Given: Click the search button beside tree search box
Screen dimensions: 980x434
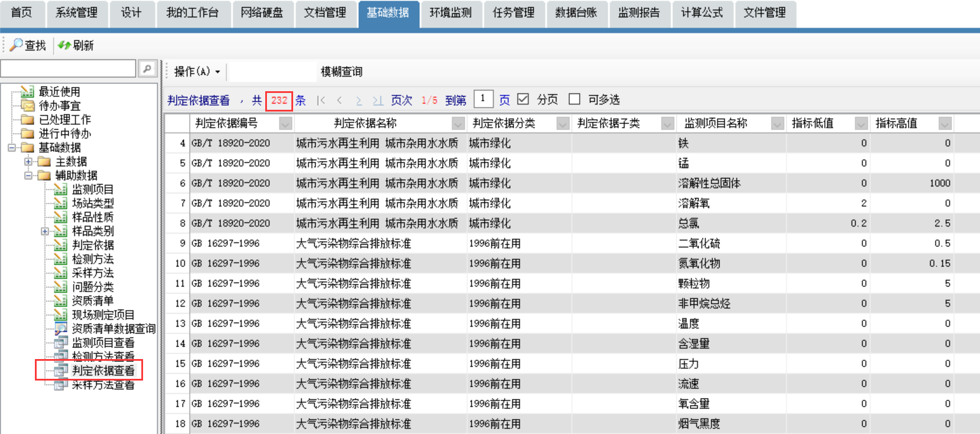Looking at the screenshot, I should pos(147,69).
